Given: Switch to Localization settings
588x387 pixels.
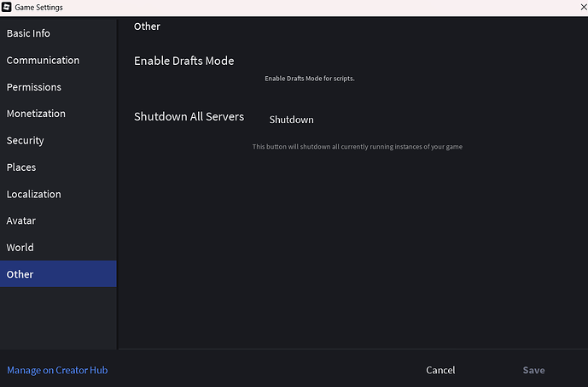Looking at the screenshot, I should pyautogui.click(x=58, y=194).
